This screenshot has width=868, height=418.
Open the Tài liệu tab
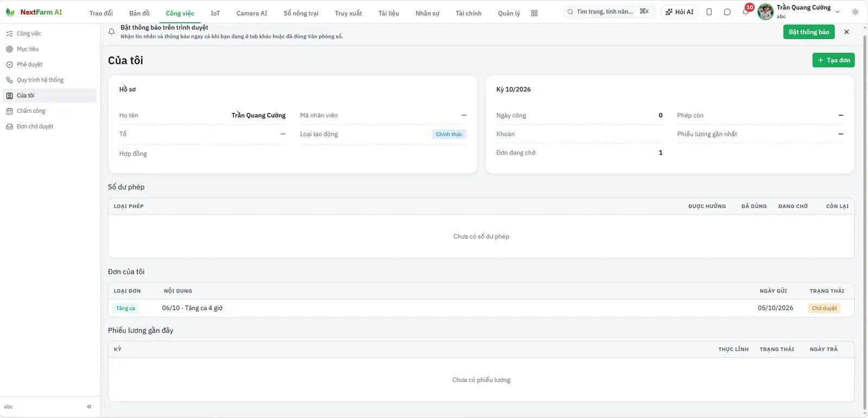[389, 13]
